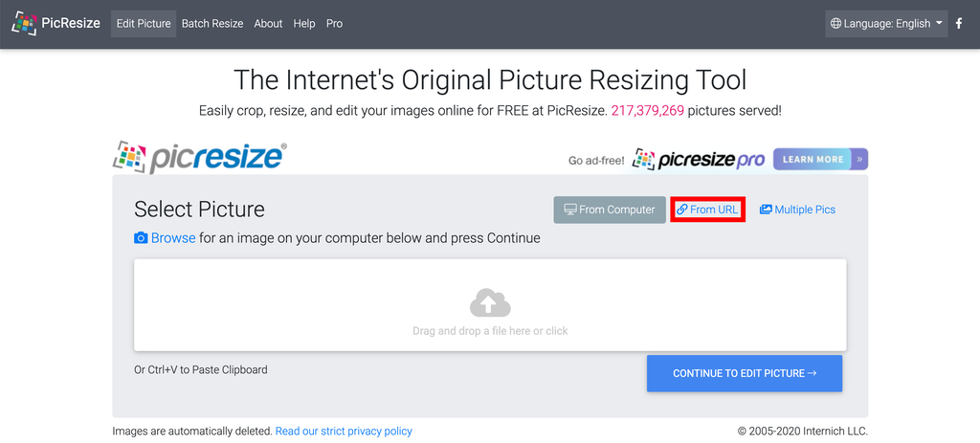
Task: Select the From Computer tab
Action: (x=609, y=210)
